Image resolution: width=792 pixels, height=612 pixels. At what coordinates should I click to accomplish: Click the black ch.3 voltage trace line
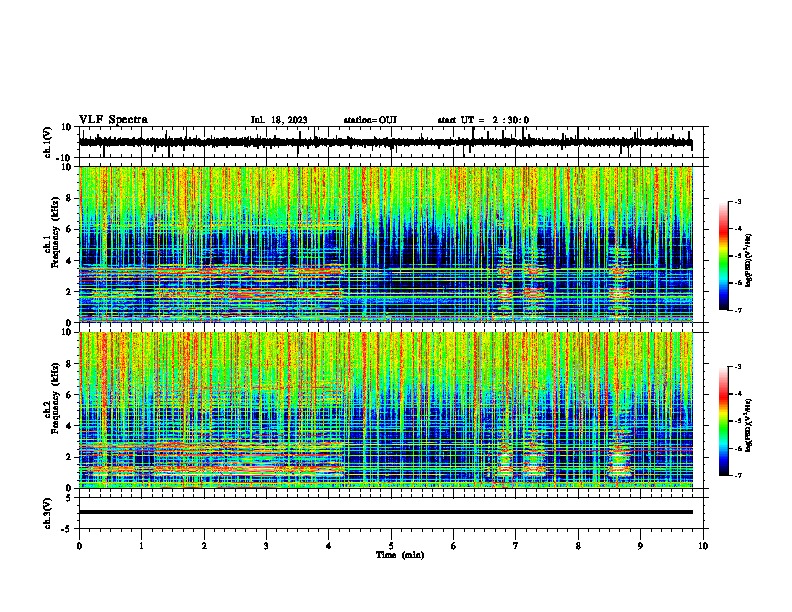point(385,512)
